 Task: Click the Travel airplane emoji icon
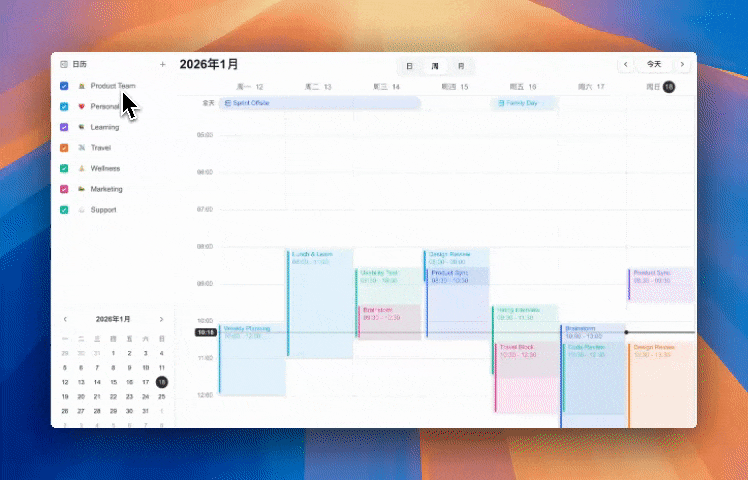[82, 148]
